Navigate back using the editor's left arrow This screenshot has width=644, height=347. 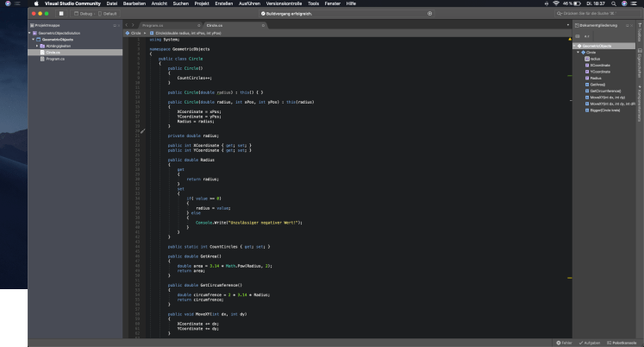pyautogui.click(x=127, y=26)
